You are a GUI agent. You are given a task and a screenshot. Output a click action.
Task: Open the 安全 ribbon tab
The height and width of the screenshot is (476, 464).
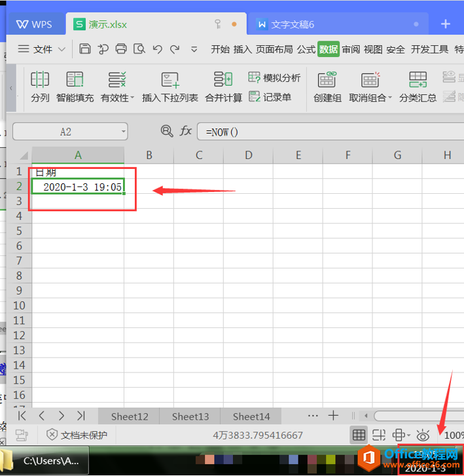click(395, 49)
